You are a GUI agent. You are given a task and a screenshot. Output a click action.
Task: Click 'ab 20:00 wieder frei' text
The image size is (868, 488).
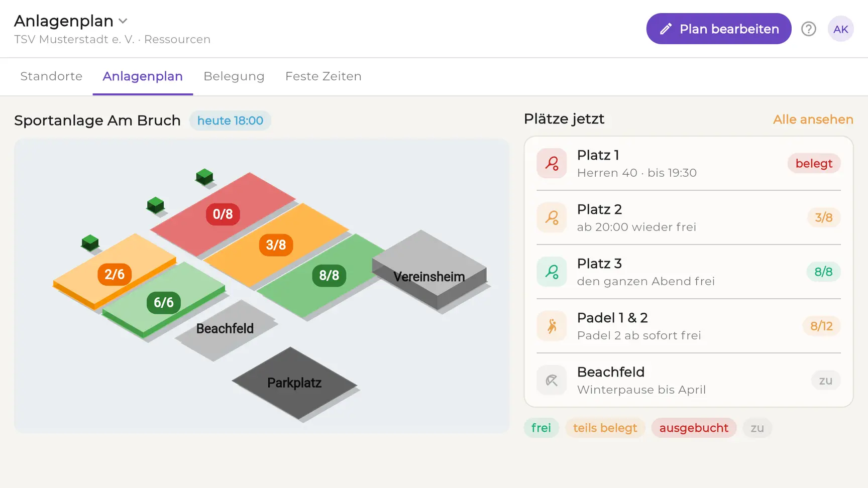point(636,227)
